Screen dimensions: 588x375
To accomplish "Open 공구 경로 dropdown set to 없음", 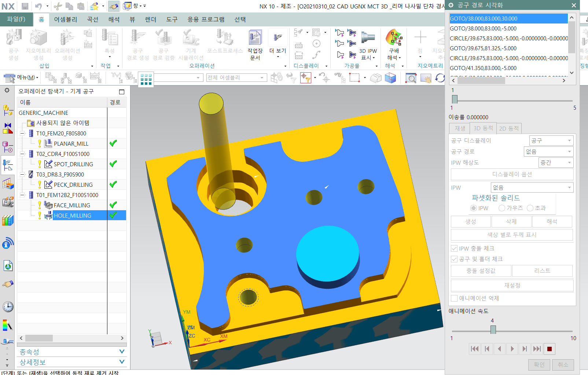I will pyautogui.click(x=549, y=152).
